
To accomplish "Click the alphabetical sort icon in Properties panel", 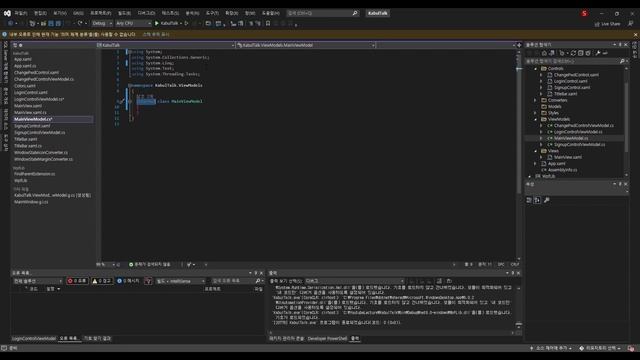I will [x=537, y=200].
